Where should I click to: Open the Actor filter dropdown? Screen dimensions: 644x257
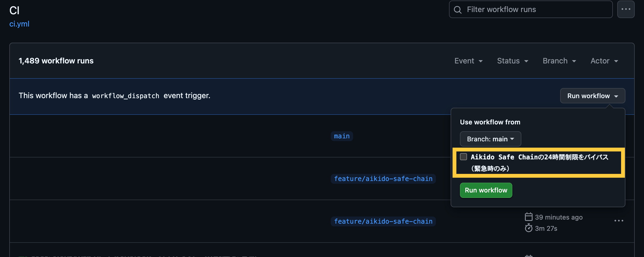604,61
